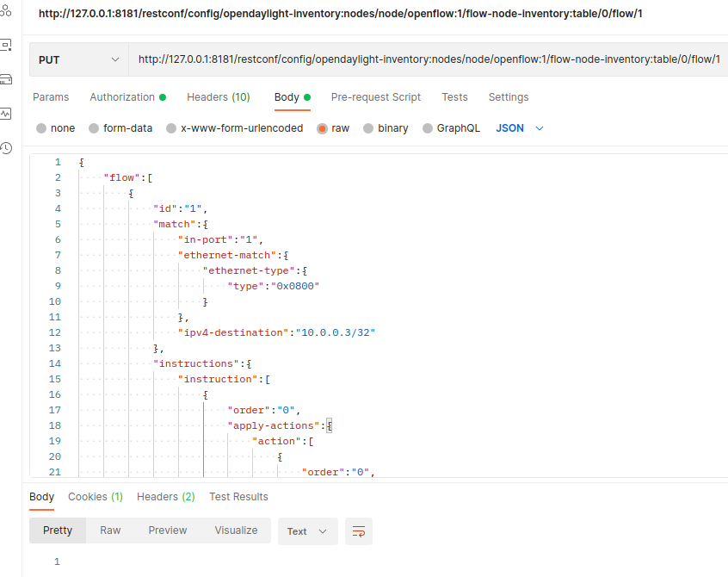Click the "0x0800" value in the editor
Image resolution: width=728 pixels, height=577 pixels.
point(295,286)
